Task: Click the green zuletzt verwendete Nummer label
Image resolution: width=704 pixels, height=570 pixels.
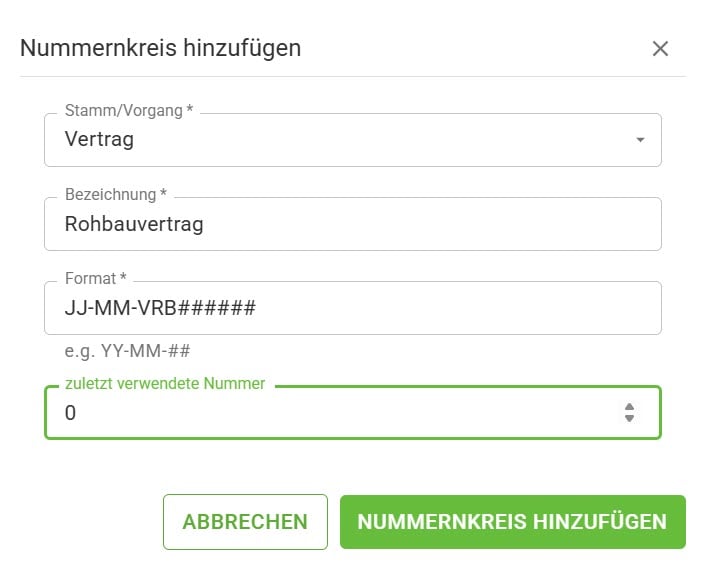Action: click(x=165, y=384)
